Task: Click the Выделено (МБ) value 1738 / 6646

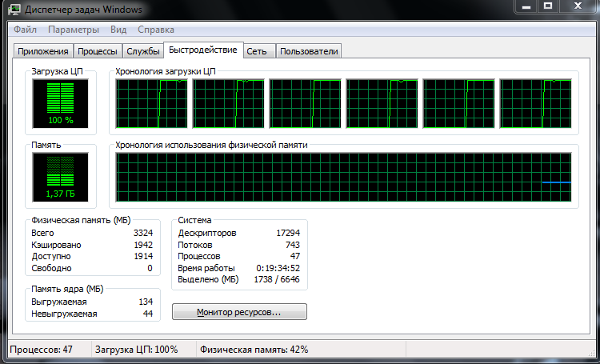Action: pyautogui.click(x=277, y=279)
